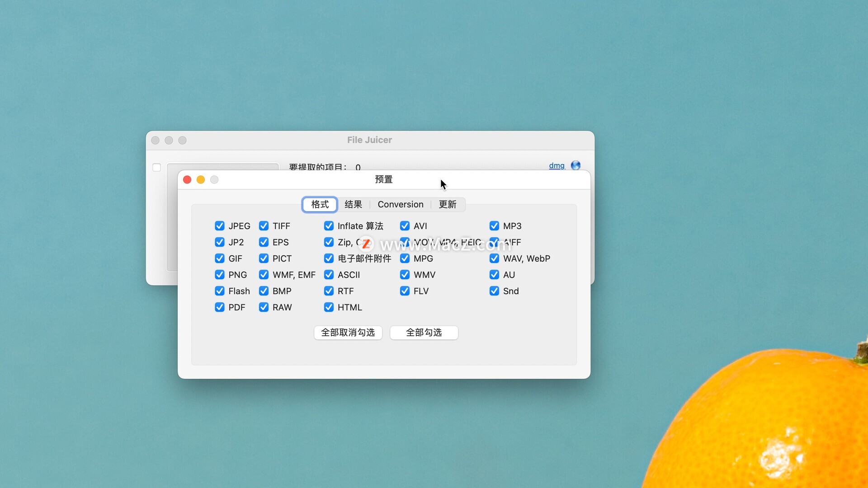
Task: Toggle the AVI checkbox
Action: coord(405,226)
